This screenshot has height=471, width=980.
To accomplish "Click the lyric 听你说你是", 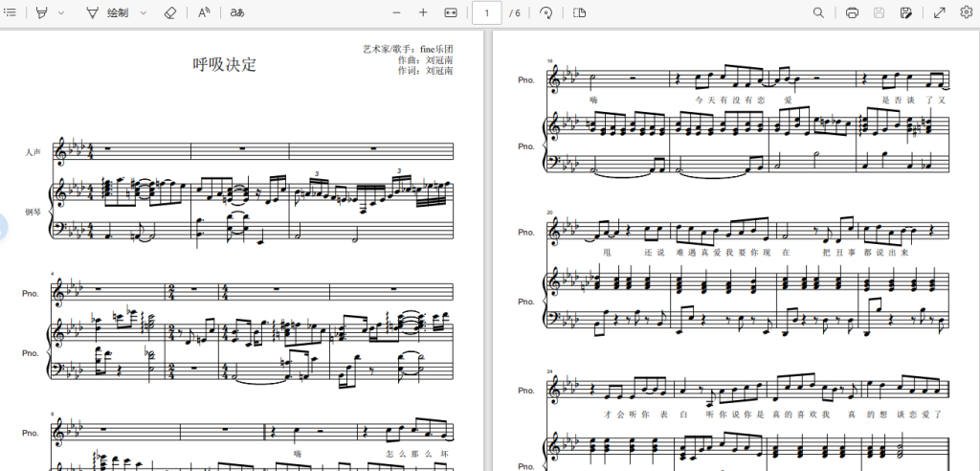I will [734, 415].
